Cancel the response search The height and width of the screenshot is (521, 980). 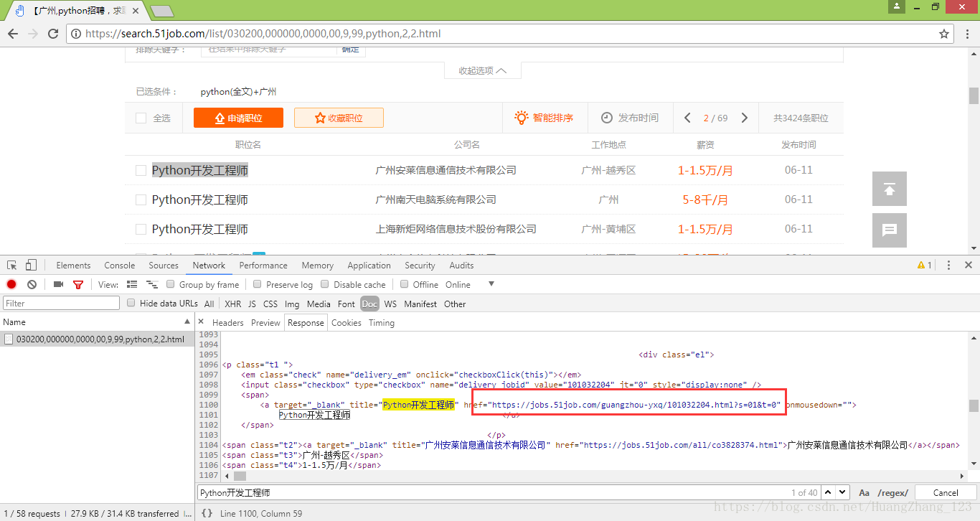point(946,493)
